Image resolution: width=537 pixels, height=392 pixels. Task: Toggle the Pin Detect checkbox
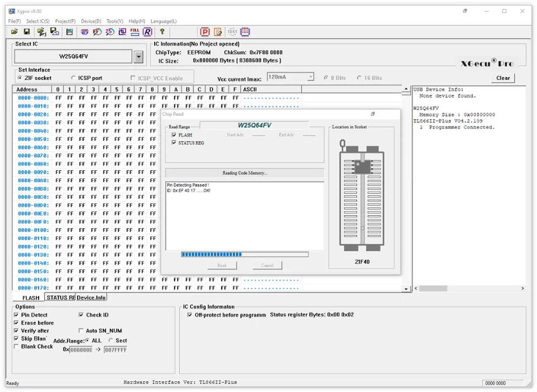(x=16, y=315)
